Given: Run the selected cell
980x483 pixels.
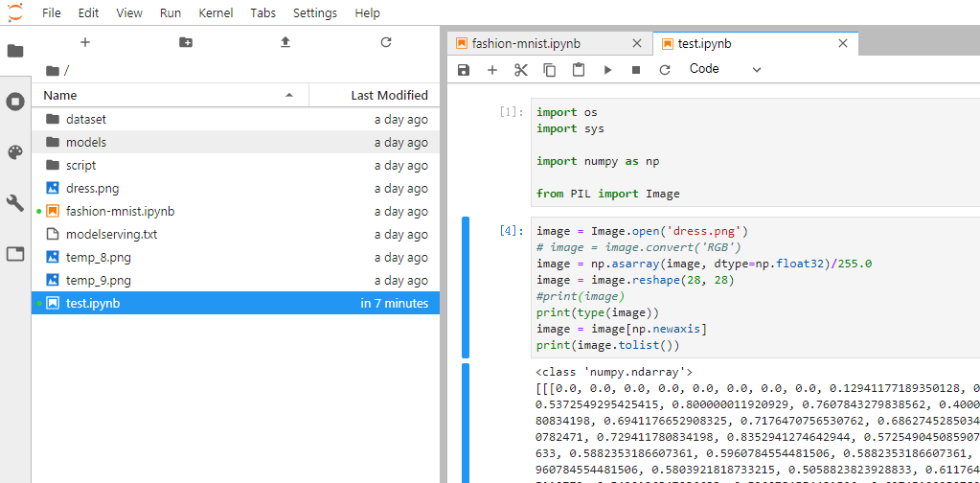Looking at the screenshot, I should tap(607, 69).
